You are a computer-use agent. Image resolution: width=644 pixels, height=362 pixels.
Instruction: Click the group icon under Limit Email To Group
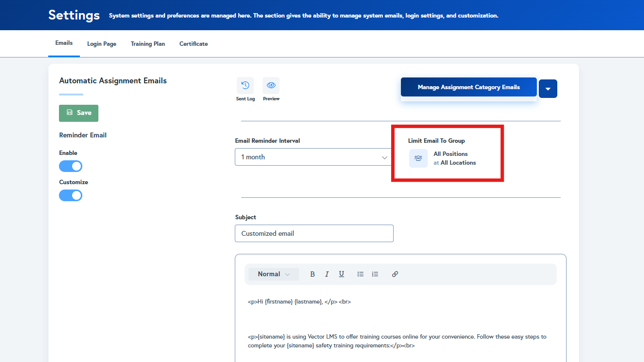418,158
